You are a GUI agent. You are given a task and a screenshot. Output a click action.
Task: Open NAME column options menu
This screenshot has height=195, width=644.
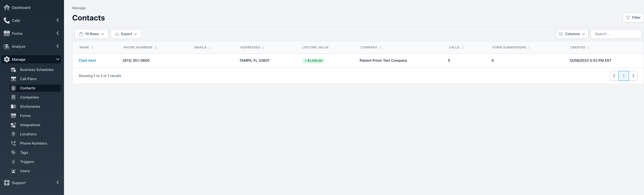pyautogui.click(x=93, y=48)
